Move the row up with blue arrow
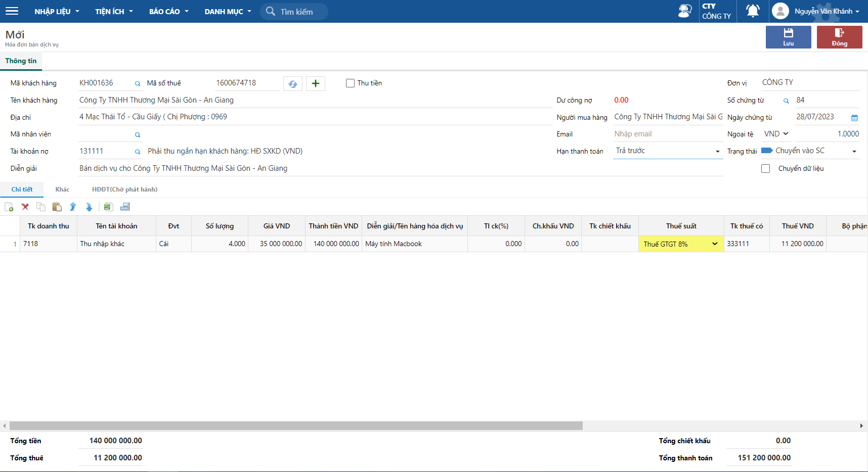 click(73, 207)
